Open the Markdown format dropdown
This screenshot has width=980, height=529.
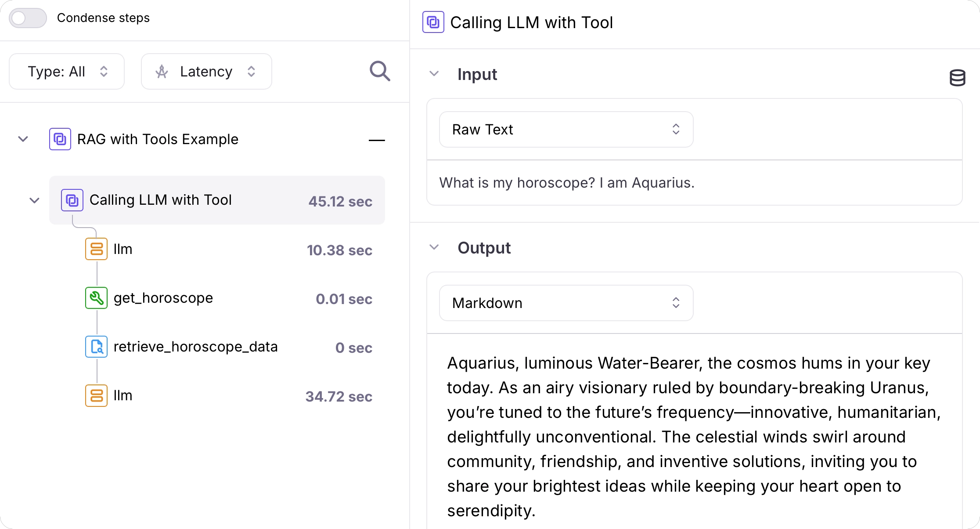coord(566,303)
